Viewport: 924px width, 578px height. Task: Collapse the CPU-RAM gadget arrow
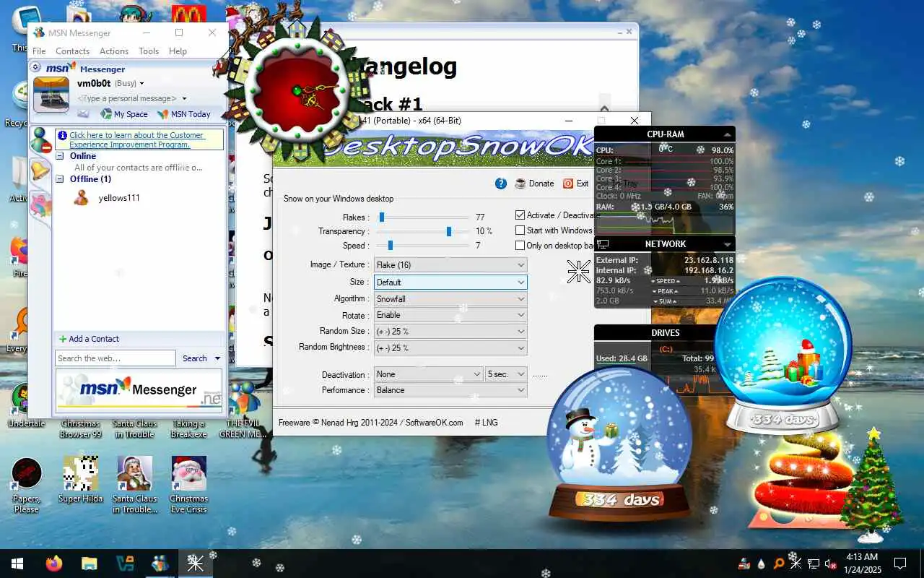click(x=727, y=134)
